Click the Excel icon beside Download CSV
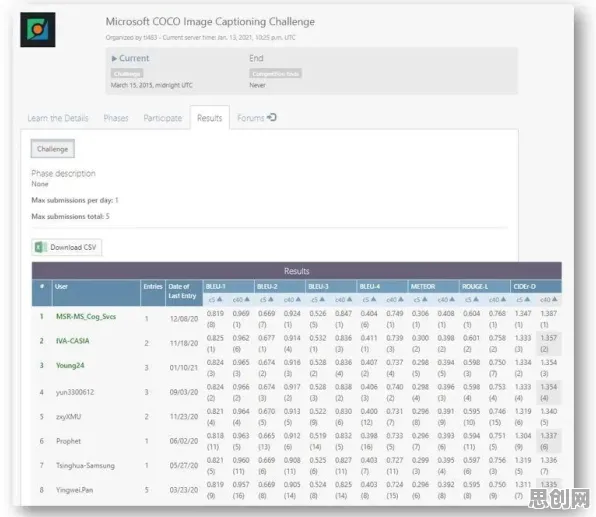The image size is (596, 517). click(x=41, y=247)
